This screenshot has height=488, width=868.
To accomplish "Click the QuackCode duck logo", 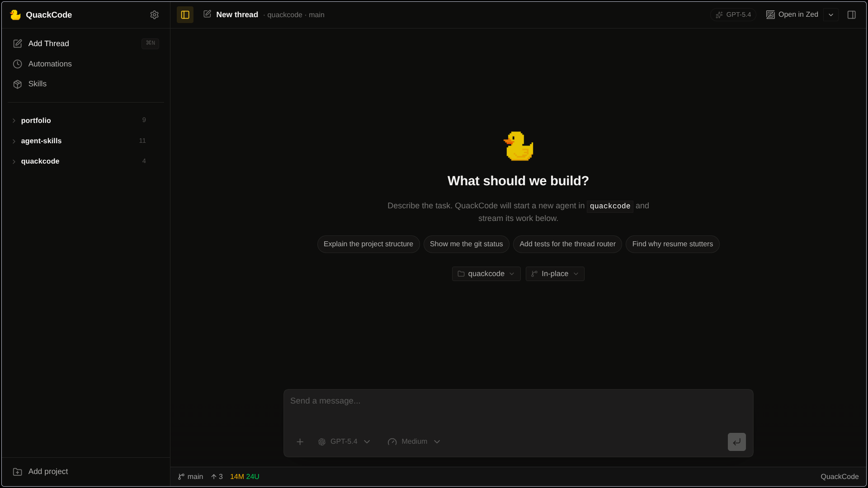I will tap(15, 14).
